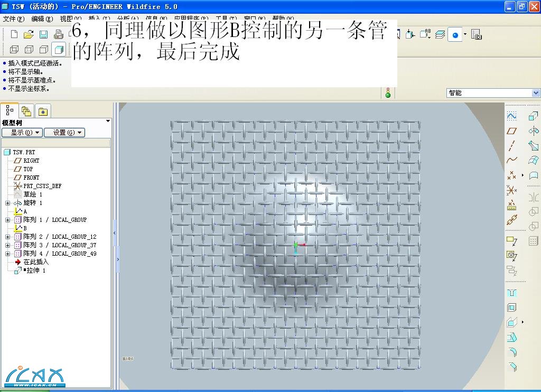Select the favorites tab
Viewport: 541px width, 392px height.
[43, 111]
